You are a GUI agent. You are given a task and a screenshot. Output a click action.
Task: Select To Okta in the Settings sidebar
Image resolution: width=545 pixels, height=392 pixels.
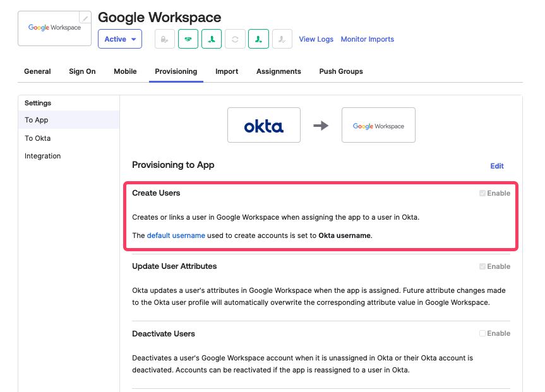[38, 138]
